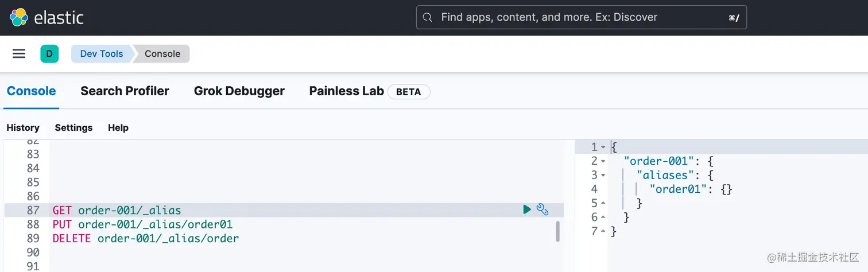Switch to the Search Profiler tab
Viewport: 868px width, 272px height.
coord(125,91)
